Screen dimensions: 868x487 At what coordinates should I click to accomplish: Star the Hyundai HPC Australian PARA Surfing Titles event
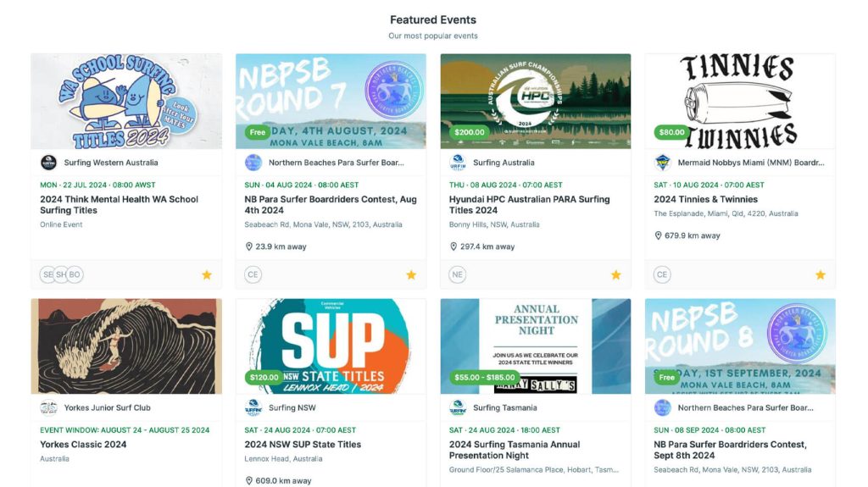[x=615, y=274]
